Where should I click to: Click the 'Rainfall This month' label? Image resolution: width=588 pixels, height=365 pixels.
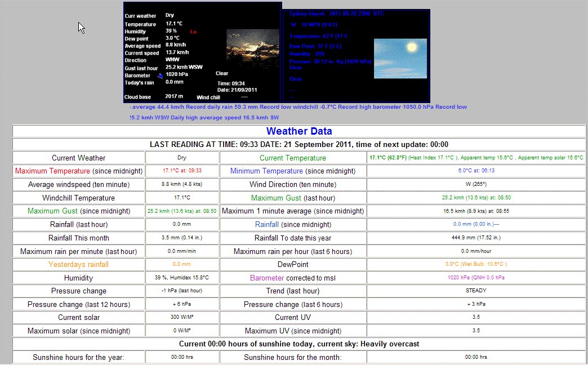pos(79,238)
